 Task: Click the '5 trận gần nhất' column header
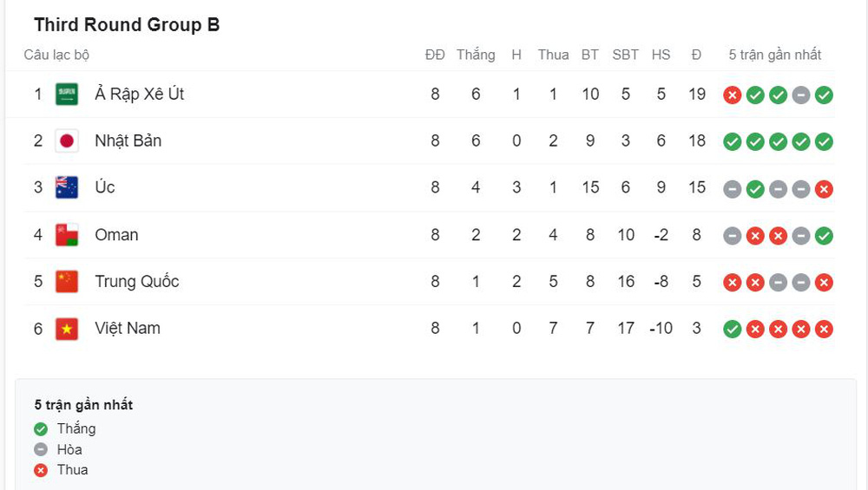(x=774, y=55)
